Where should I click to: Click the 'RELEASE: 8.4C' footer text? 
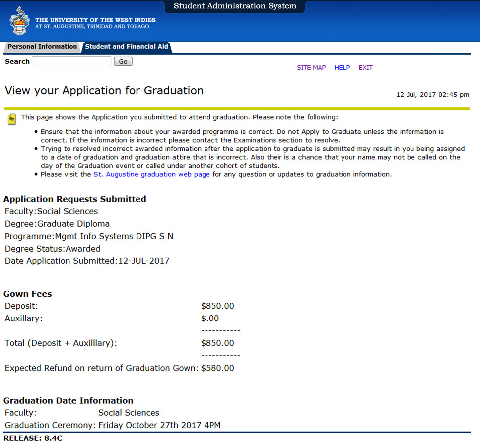tap(33, 438)
